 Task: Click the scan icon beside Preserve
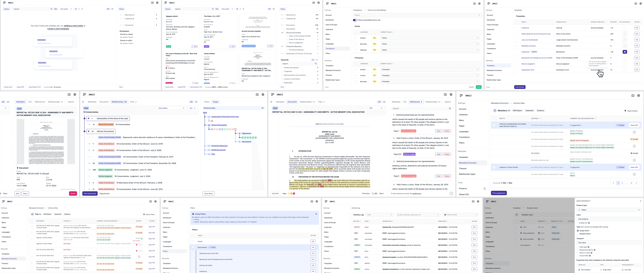pyautogui.click(x=485, y=189)
